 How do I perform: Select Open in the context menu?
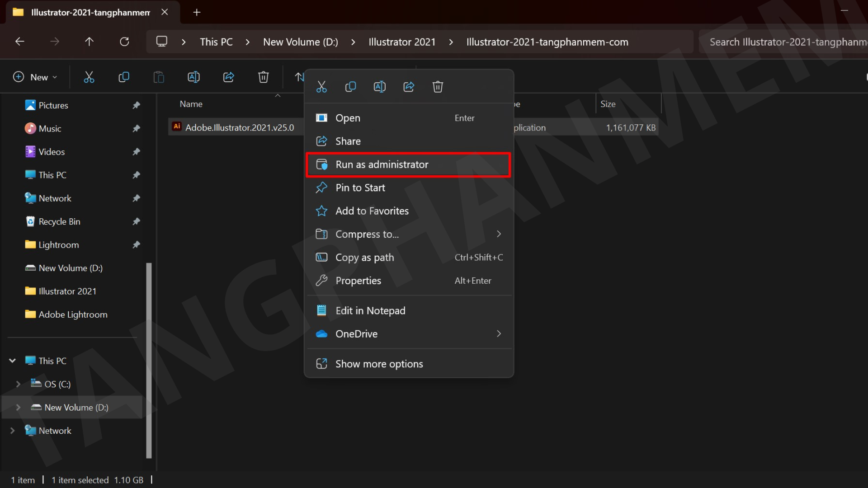[x=409, y=118]
